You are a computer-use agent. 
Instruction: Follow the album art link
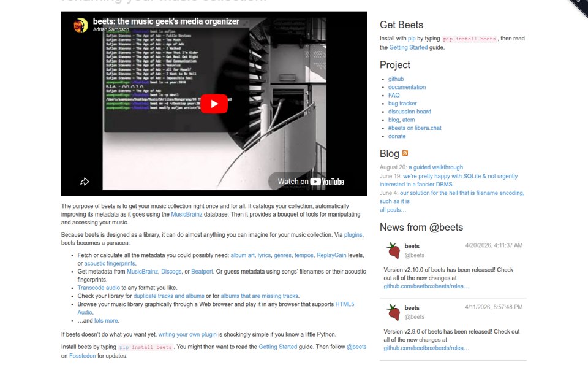pyautogui.click(x=243, y=255)
